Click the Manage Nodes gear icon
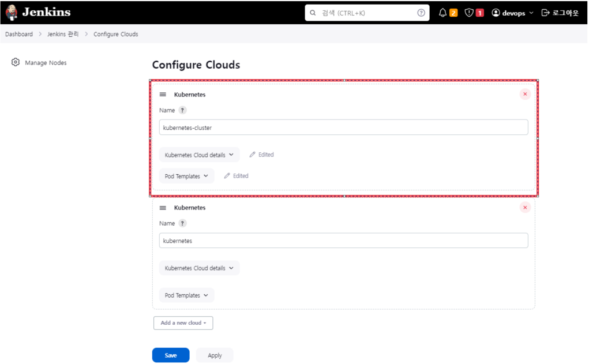The width and height of the screenshot is (589, 364). pyautogui.click(x=16, y=62)
